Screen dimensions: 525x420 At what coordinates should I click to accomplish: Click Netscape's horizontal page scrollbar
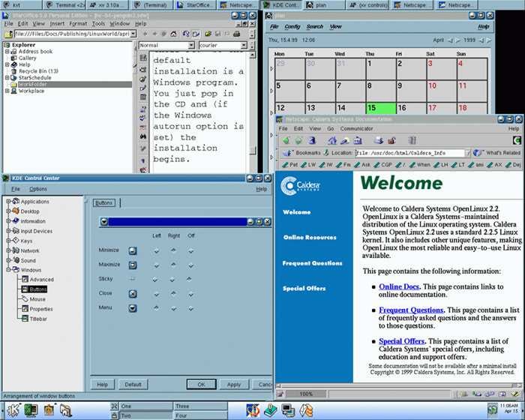pyautogui.click(x=397, y=385)
